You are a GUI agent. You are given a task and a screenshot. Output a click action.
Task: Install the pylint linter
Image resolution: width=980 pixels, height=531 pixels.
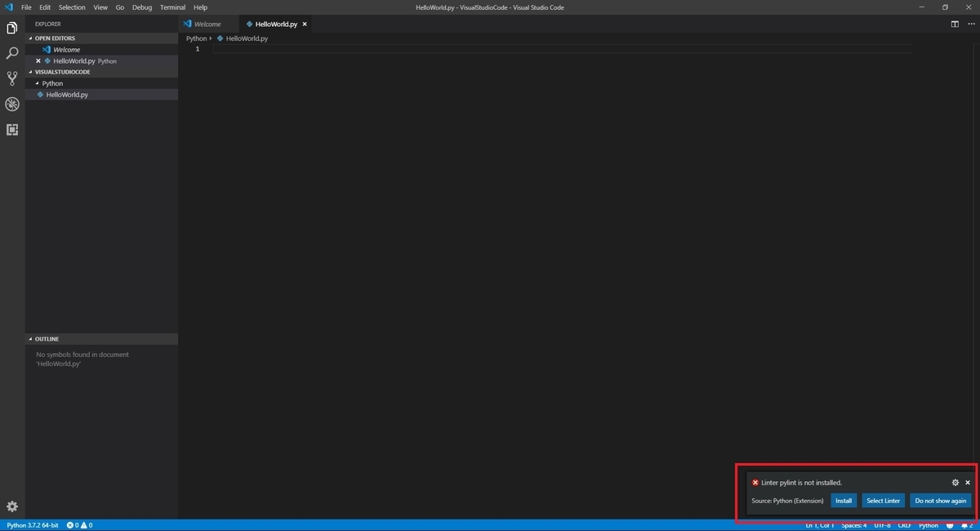[x=844, y=501]
